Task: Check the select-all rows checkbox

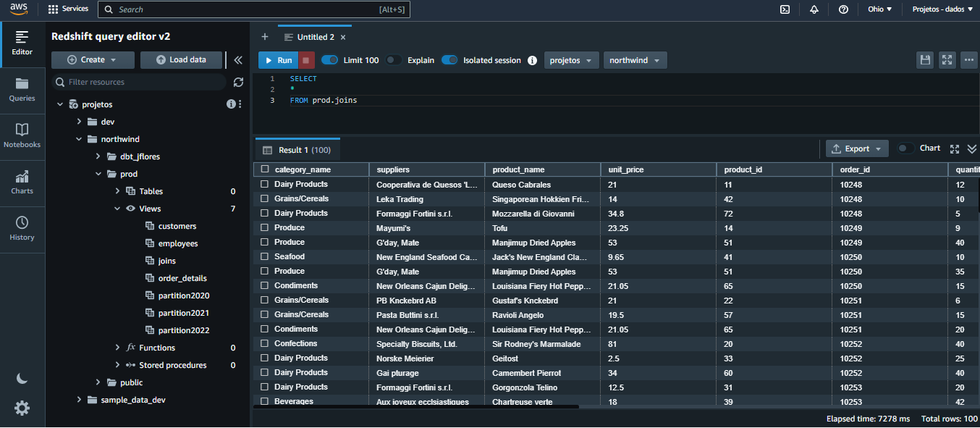Action: point(264,169)
